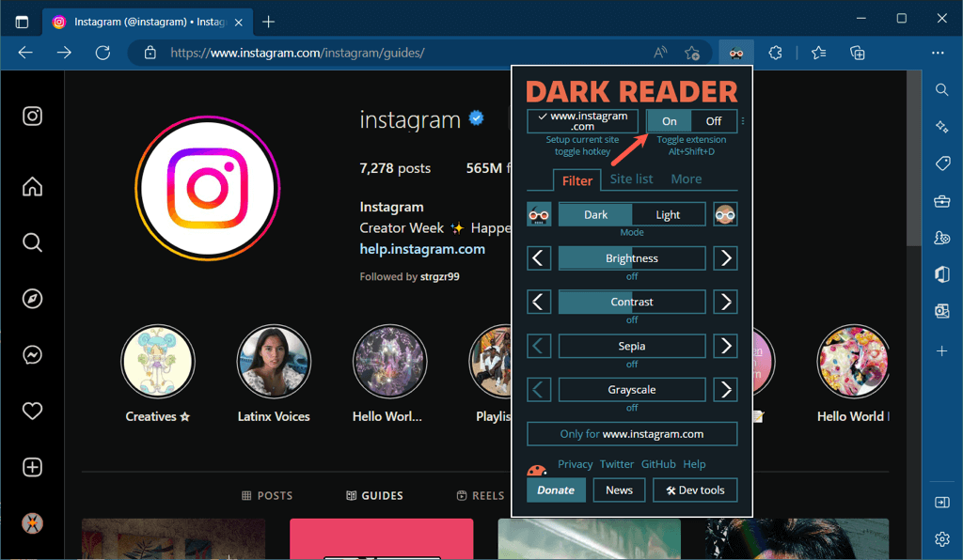This screenshot has height=560, width=963.
Task: Decrease Contrast with left arrow
Action: pyautogui.click(x=539, y=302)
